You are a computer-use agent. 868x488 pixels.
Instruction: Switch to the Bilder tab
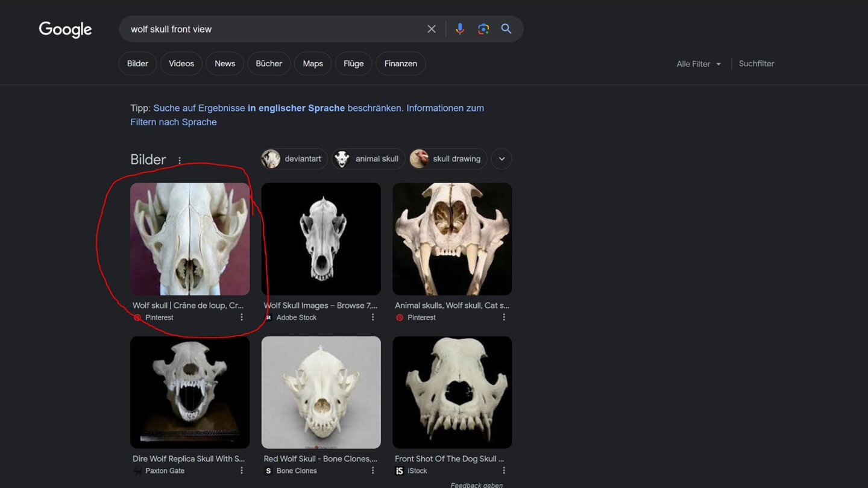tap(137, 63)
